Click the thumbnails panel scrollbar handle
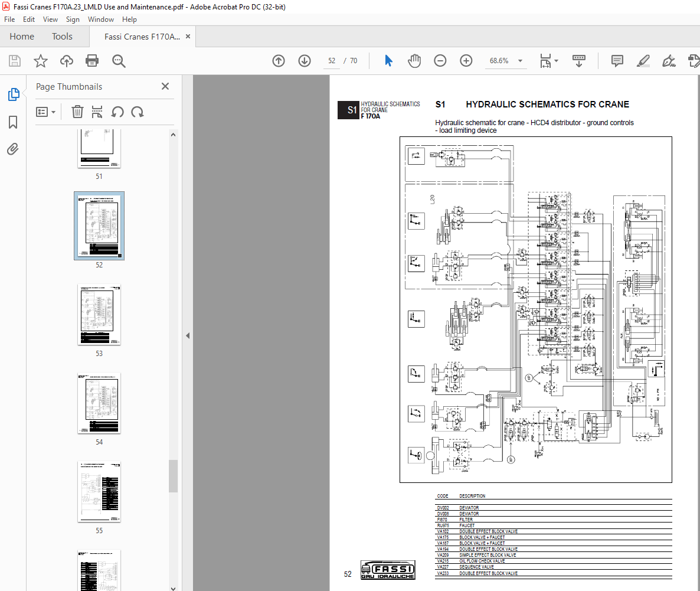700x591 pixels. (173, 476)
